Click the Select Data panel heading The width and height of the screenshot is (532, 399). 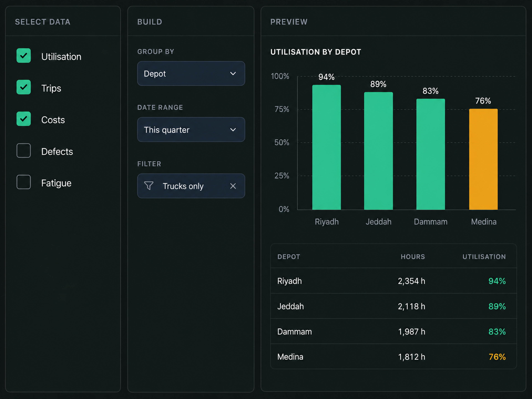pos(43,22)
